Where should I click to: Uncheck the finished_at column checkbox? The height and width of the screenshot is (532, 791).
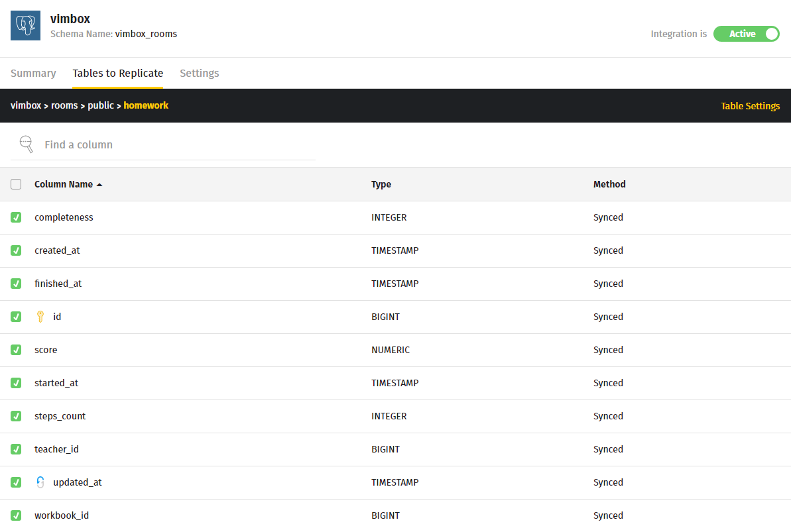16,284
